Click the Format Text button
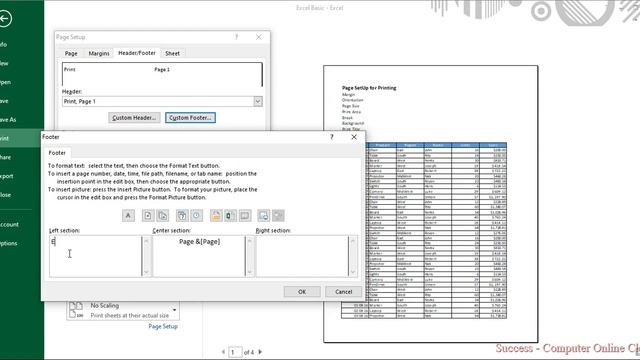The width and height of the screenshot is (640, 360). tap(128, 216)
